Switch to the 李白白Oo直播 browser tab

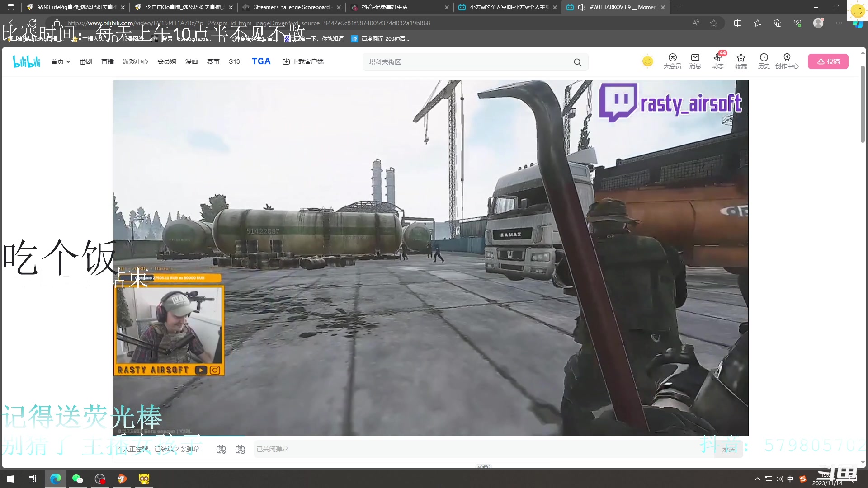tap(183, 7)
